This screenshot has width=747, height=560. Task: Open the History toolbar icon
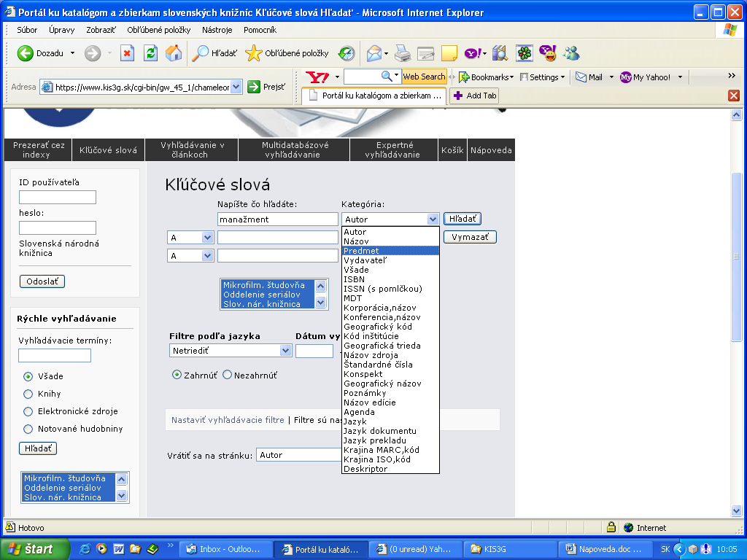347,52
